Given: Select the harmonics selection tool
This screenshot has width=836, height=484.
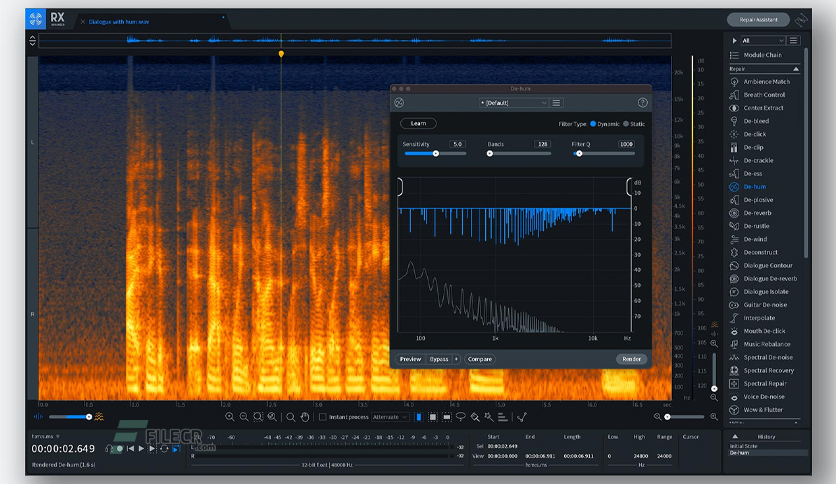Looking at the screenshot, I should (503, 417).
